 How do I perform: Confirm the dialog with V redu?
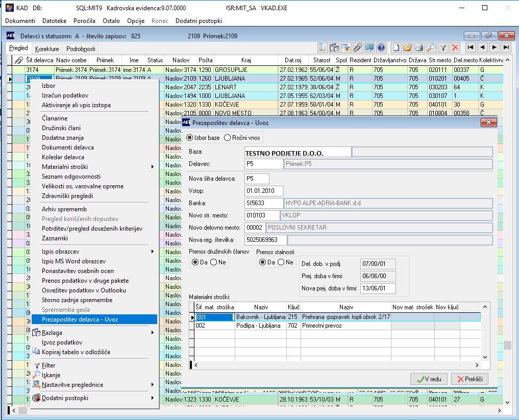(x=429, y=379)
